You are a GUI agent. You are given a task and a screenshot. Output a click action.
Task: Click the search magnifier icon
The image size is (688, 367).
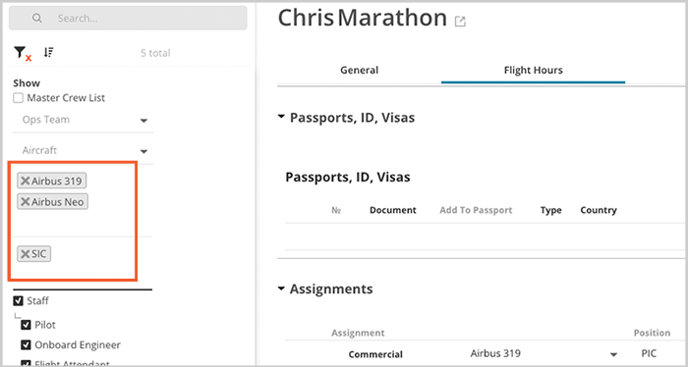[x=37, y=18]
